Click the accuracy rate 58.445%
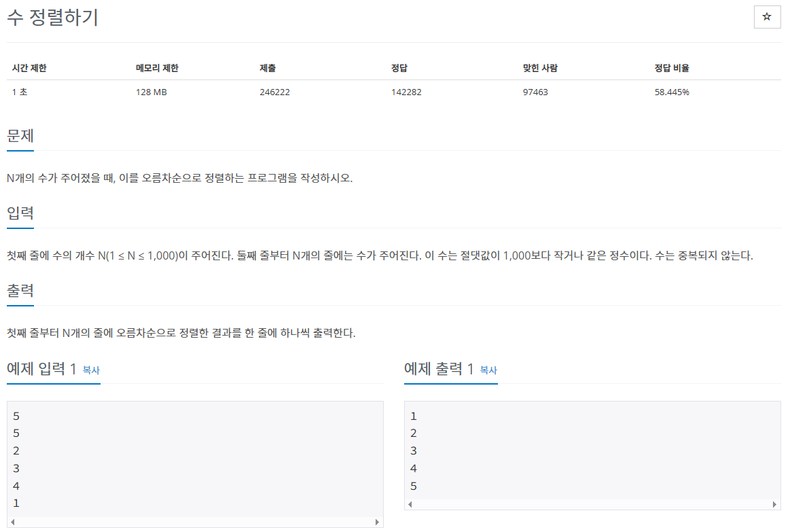 (672, 92)
